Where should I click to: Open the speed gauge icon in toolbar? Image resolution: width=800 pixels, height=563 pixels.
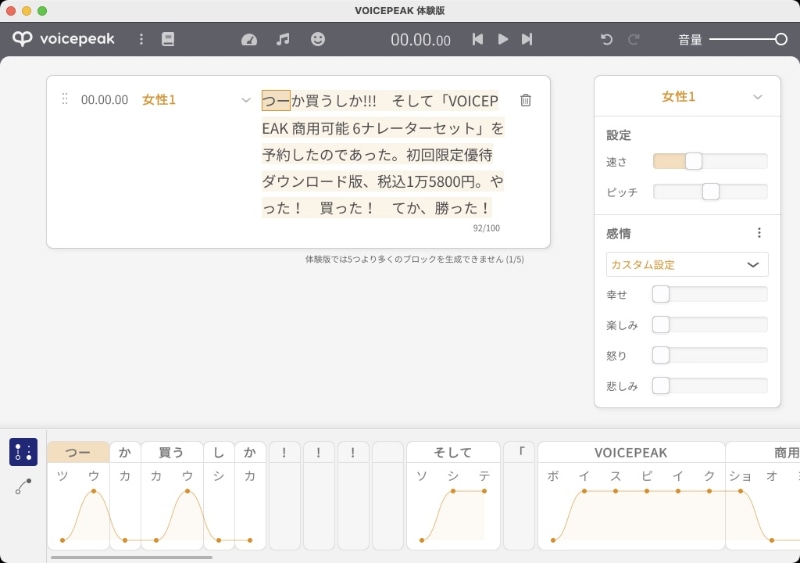tap(249, 39)
